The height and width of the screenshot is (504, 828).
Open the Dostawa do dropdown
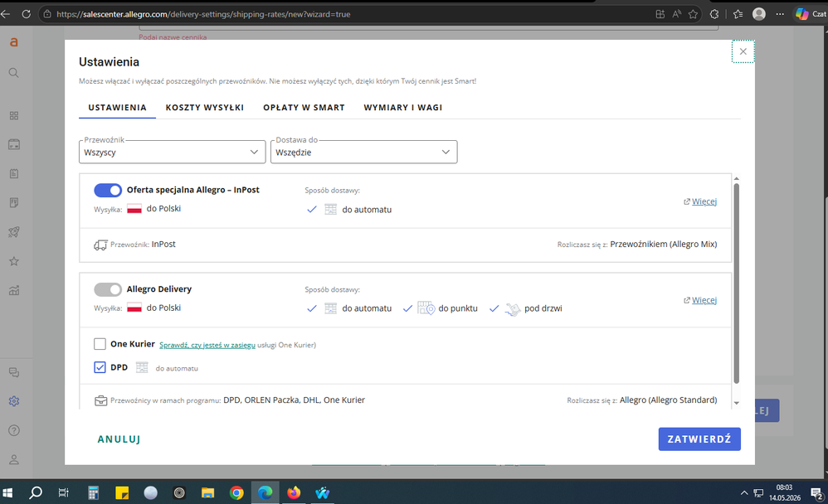coord(364,152)
